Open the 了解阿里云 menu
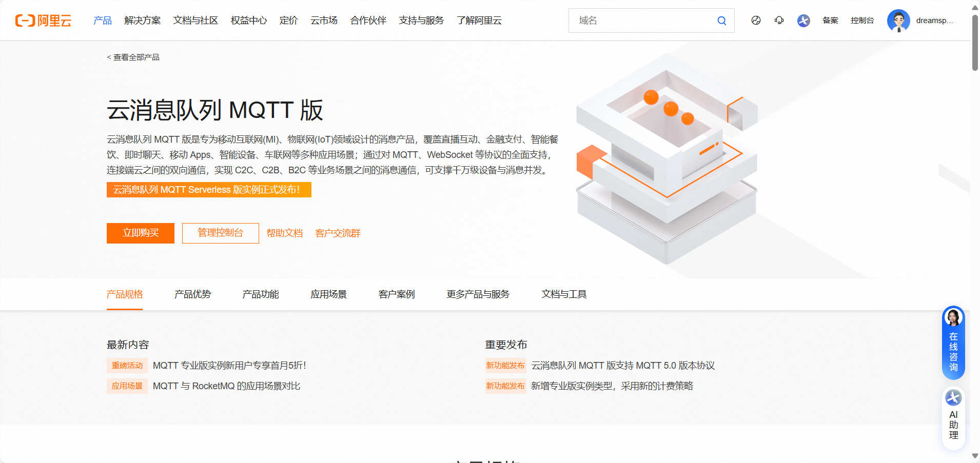The image size is (980, 463). 479,21
